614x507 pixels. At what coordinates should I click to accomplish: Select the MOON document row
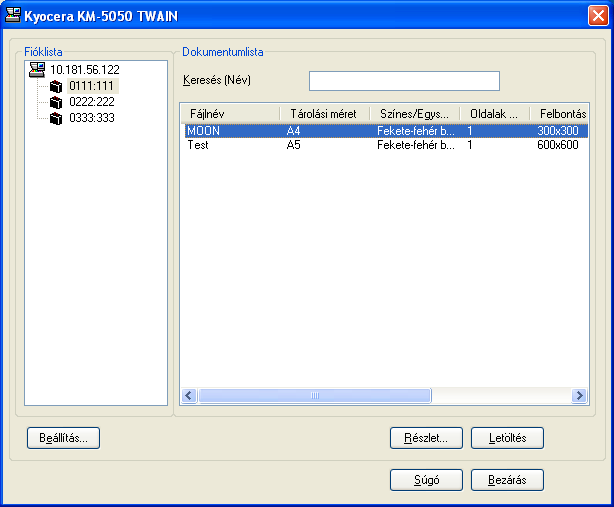386,131
